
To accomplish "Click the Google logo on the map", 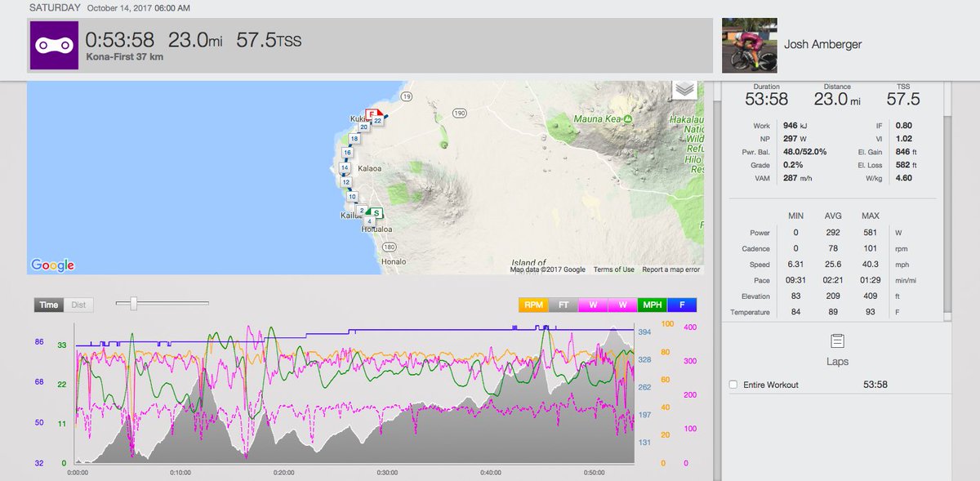I will [x=51, y=264].
